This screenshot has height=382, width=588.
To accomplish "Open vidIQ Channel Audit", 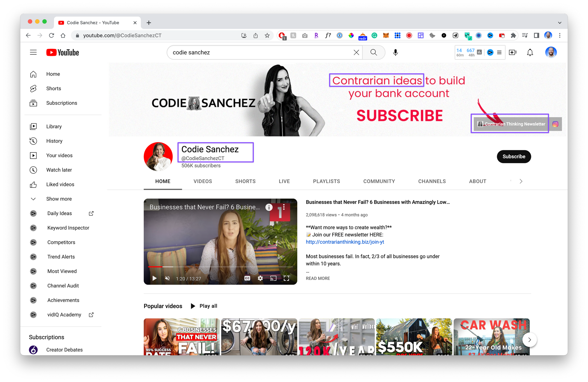I will pyautogui.click(x=63, y=286).
